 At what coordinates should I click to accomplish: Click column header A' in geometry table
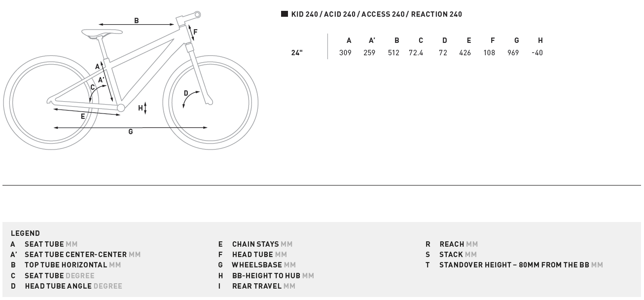372,40
